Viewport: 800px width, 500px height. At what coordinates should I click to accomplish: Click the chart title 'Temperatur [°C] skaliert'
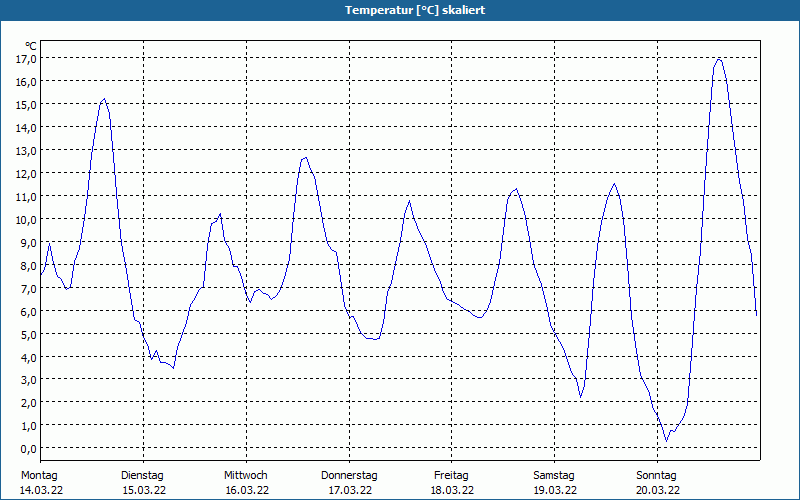click(415, 10)
